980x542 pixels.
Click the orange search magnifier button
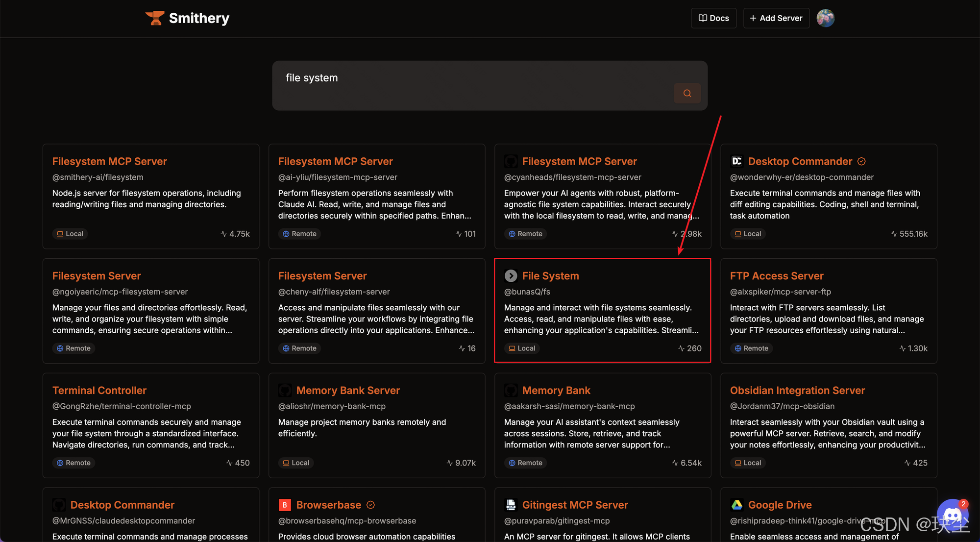click(687, 93)
